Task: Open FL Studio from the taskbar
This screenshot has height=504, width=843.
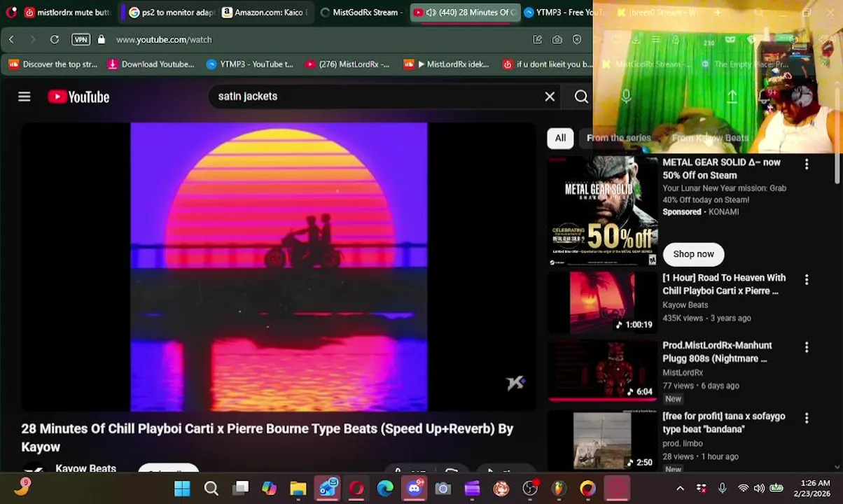Action: [x=559, y=489]
